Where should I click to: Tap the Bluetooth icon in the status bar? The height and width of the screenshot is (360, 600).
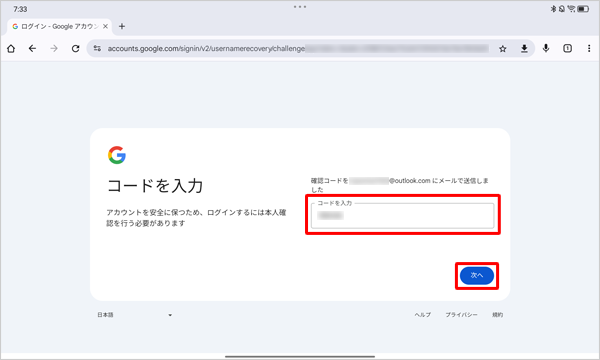[553, 9]
